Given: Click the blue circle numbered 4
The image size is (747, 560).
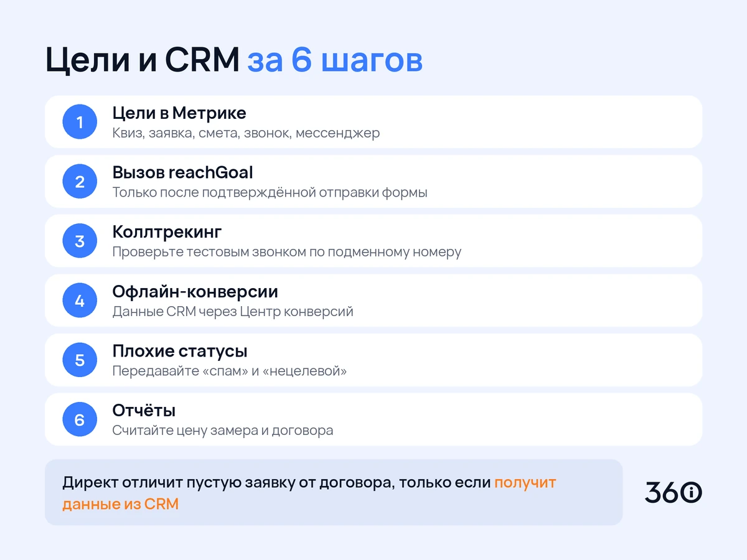Looking at the screenshot, I should 80,301.
